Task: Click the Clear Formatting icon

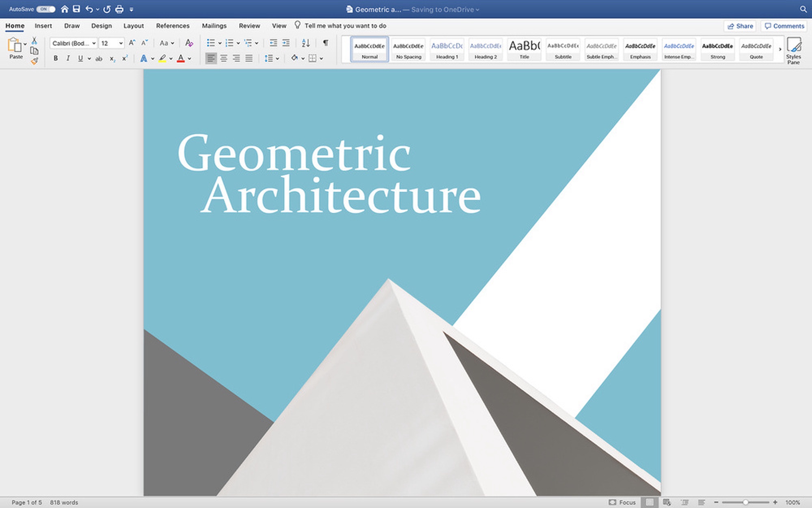Action: tap(189, 43)
